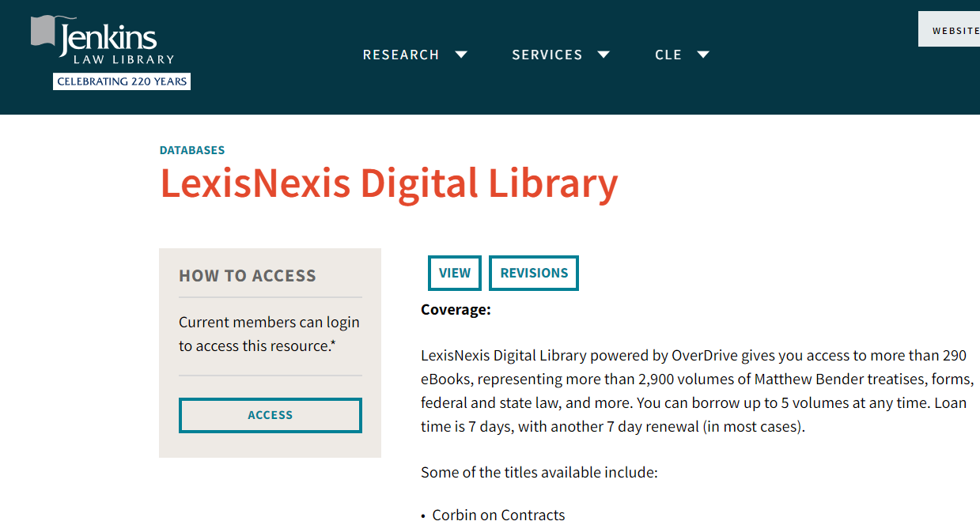Click the Access button
Viewport: 980px width, 521px height.
(x=271, y=415)
